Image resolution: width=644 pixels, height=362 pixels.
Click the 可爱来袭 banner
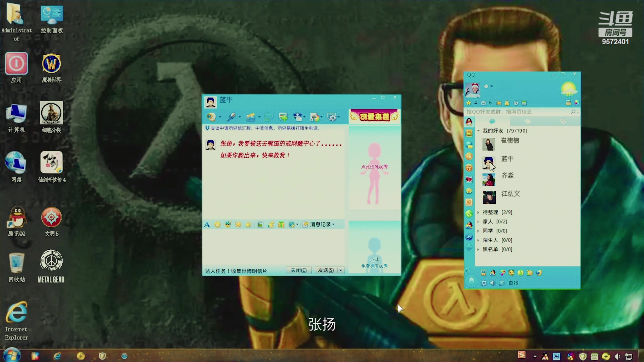(x=374, y=116)
